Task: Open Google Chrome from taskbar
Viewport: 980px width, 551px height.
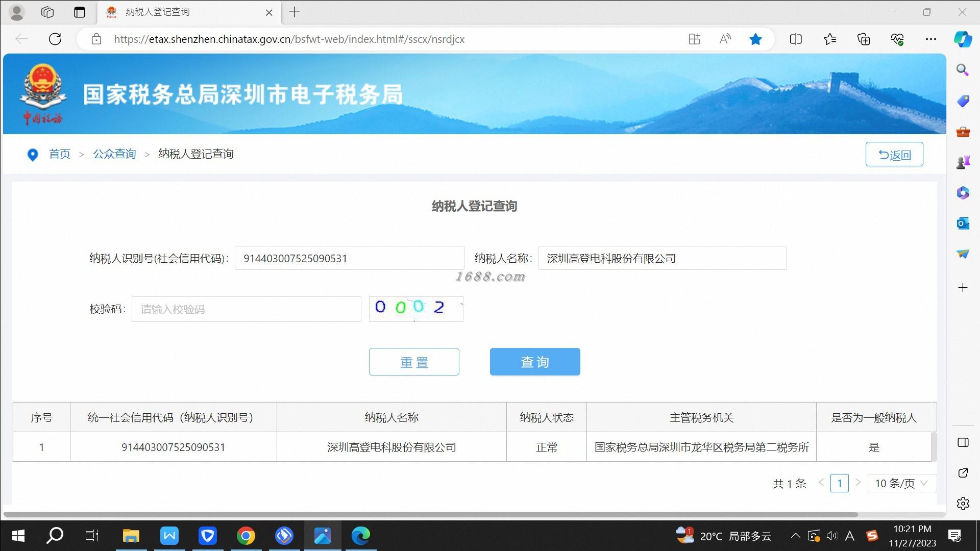Action: 246,536
